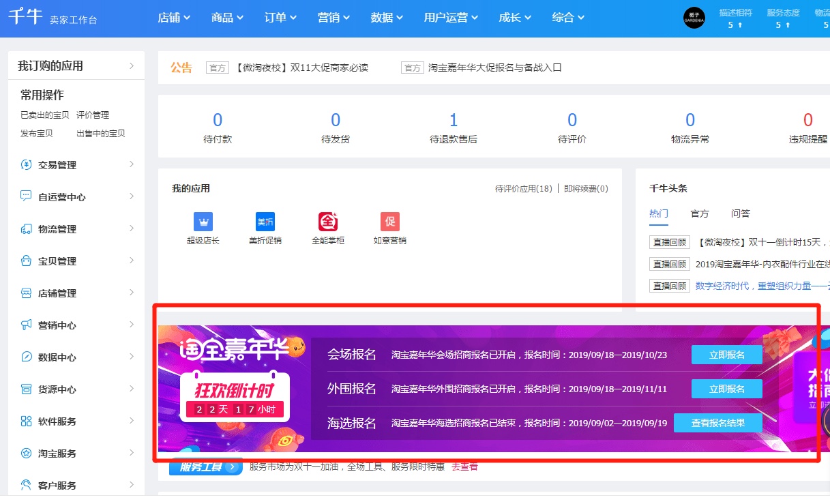This screenshot has width=830, height=504.
Task: Expand the 数据中心 submenu arrow
Action: click(x=132, y=357)
